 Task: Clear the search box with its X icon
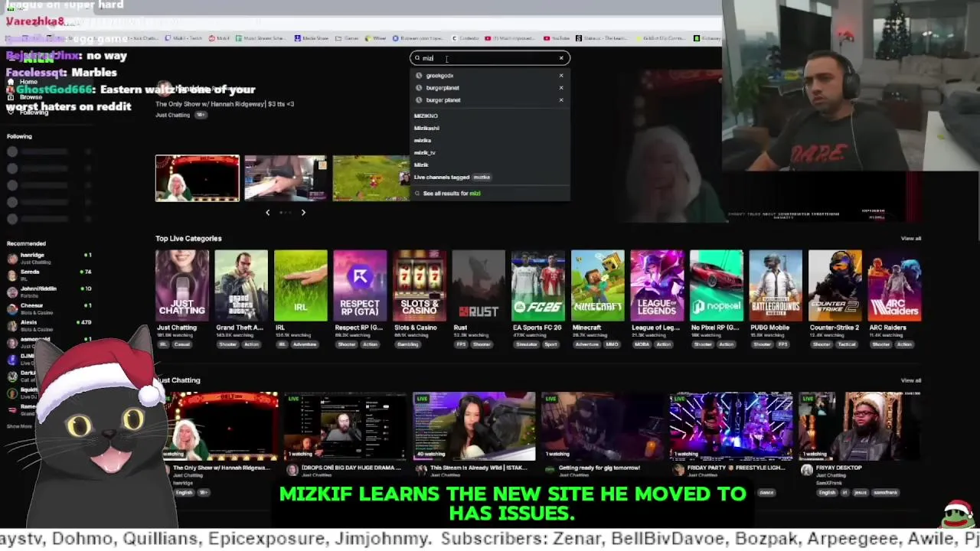(561, 58)
